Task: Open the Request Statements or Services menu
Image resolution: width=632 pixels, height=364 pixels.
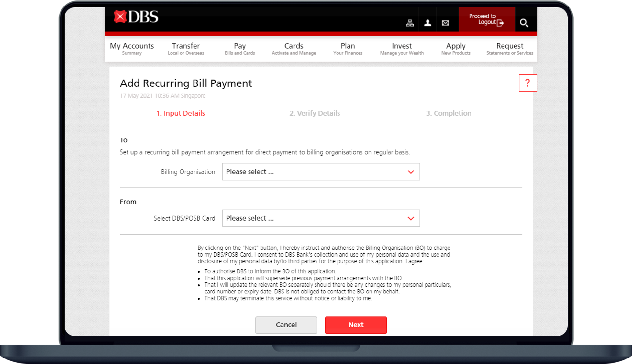Action: pyautogui.click(x=509, y=49)
